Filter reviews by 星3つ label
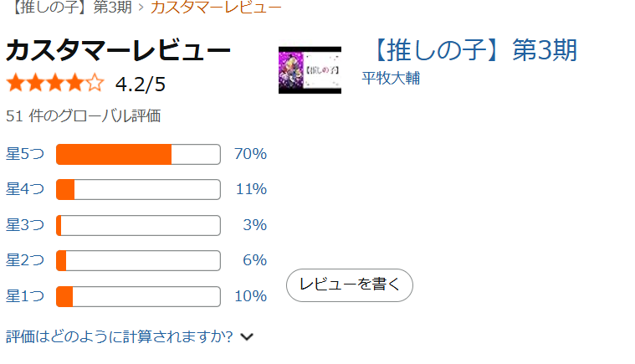This screenshot has width=635, height=364. (24, 225)
